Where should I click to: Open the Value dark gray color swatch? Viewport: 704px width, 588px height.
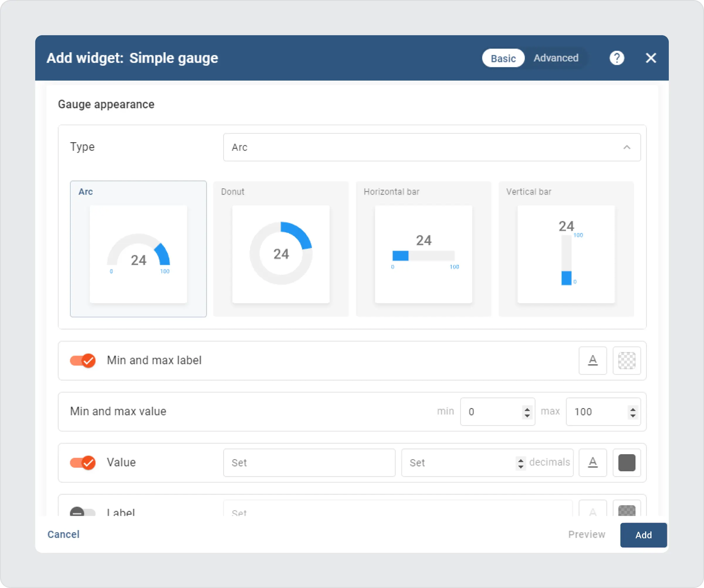point(626,463)
